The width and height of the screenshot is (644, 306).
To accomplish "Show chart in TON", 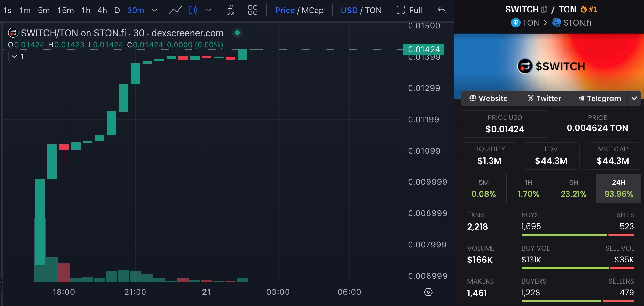I will (x=373, y=10).
